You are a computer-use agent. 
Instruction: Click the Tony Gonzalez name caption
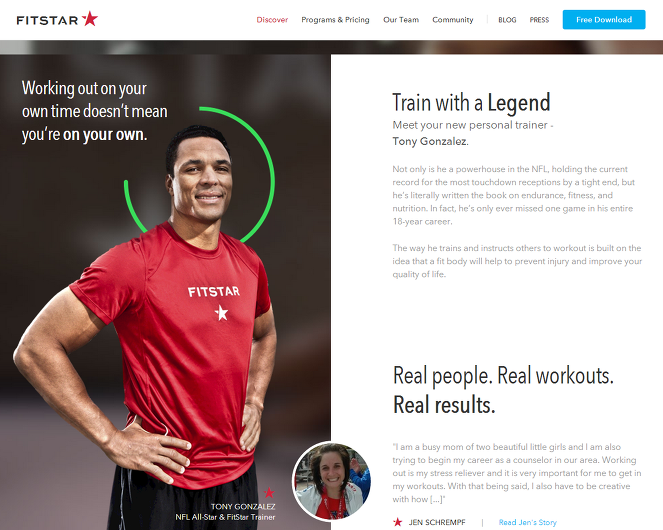tap(243, 506)
